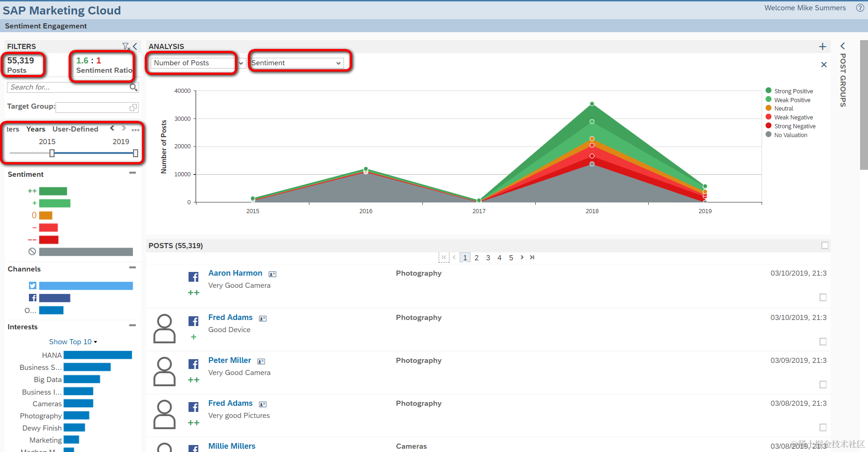Click the search magnifier icon
The width and height of the screenshot is (868, 452).
point(133,87)
